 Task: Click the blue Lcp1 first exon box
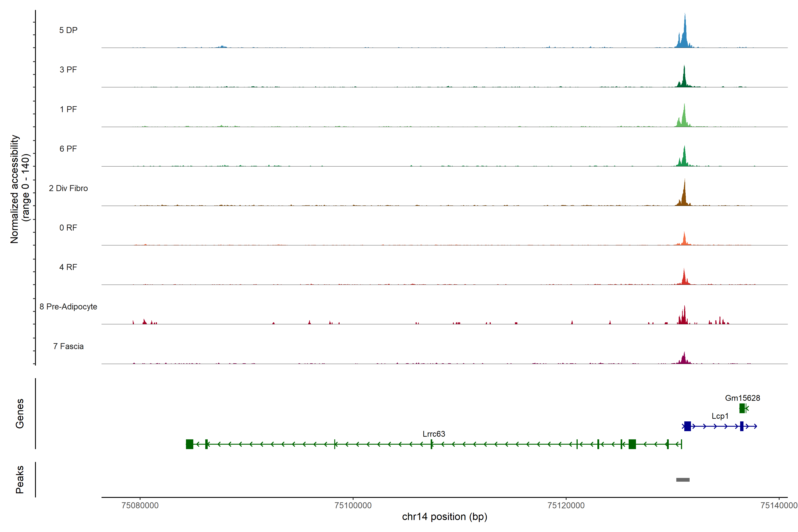click(x=687, y=426)
